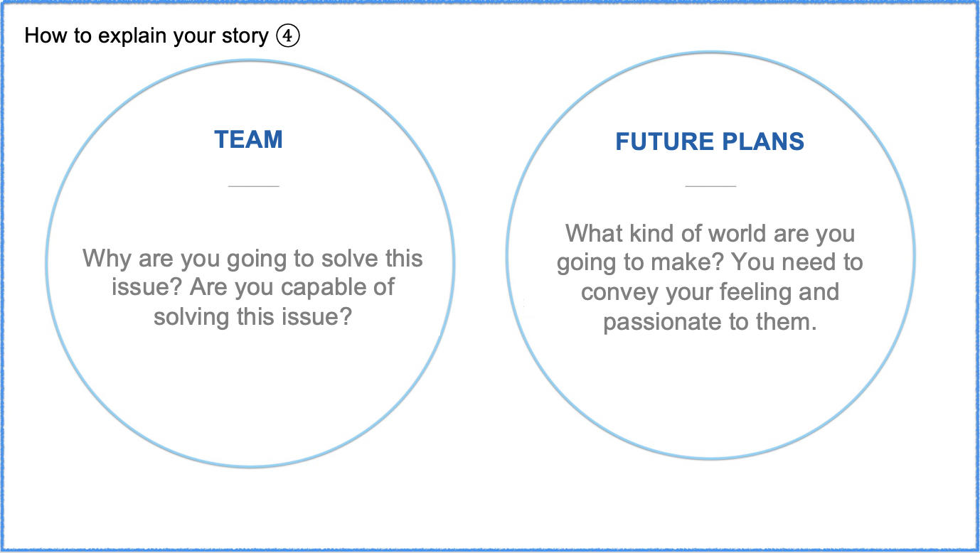Screen dimensions: 980x553
Task: Select the circled number 4 symbol
Action: (x=288, y=36)
